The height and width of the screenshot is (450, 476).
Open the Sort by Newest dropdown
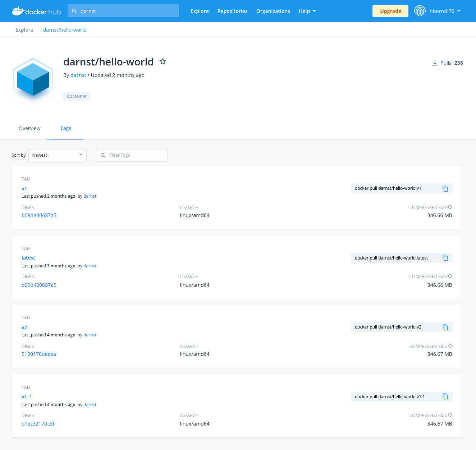point(57,155)
